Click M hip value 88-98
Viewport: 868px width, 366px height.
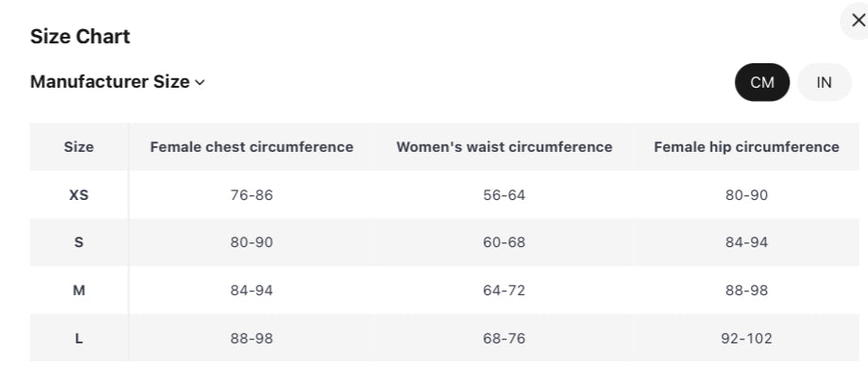click(746, 291)
